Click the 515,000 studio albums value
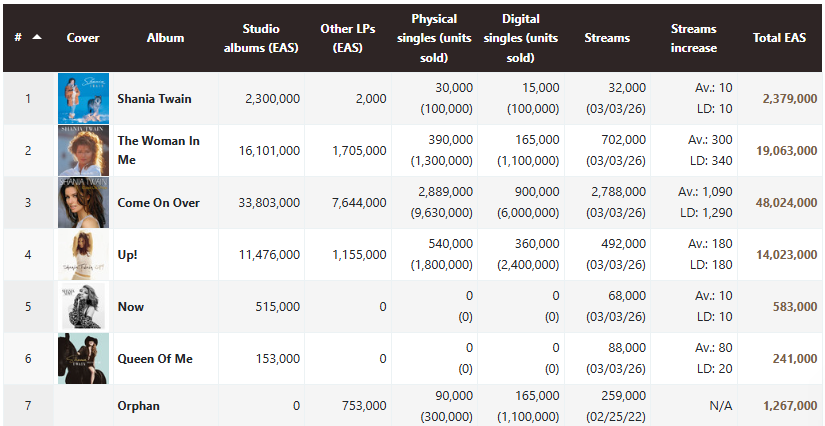 [278, 307]
